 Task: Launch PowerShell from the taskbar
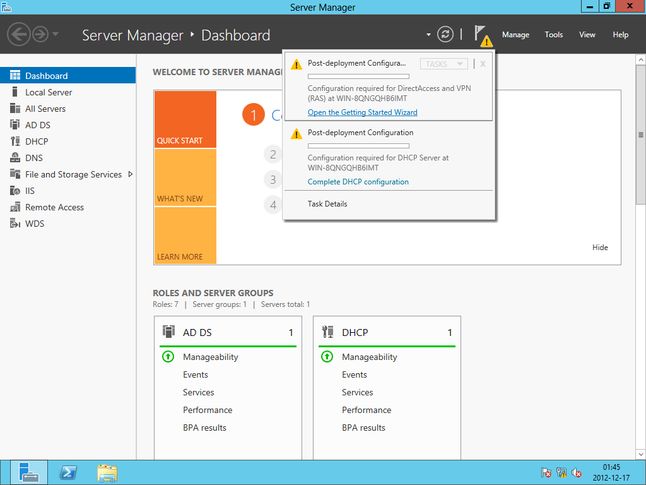(68, 472)
